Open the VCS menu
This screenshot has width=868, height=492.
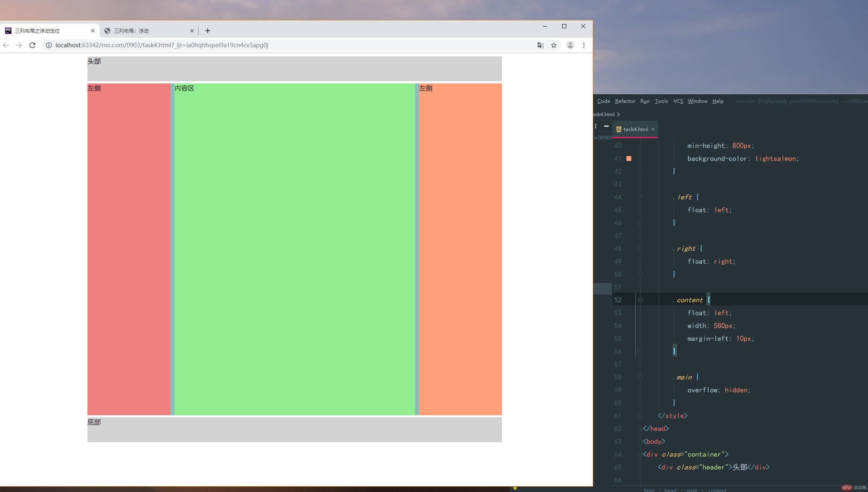click(678, 101)
